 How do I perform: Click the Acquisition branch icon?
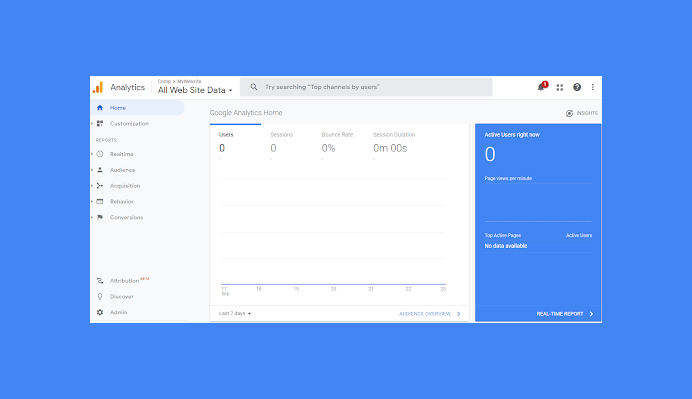(x=100, y=186)
